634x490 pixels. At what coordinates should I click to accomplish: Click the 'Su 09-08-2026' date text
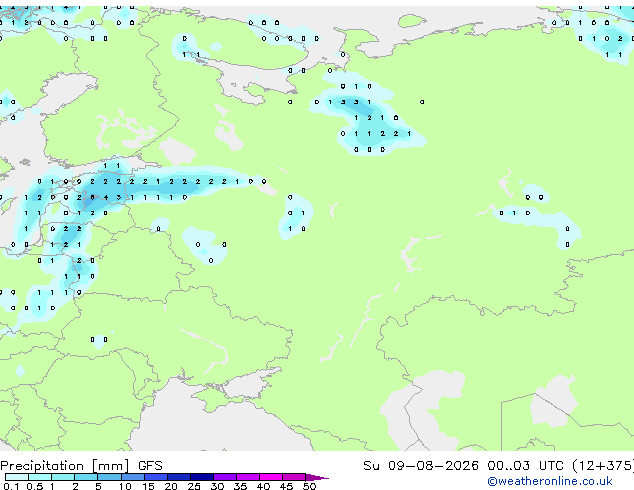point(421,466)
